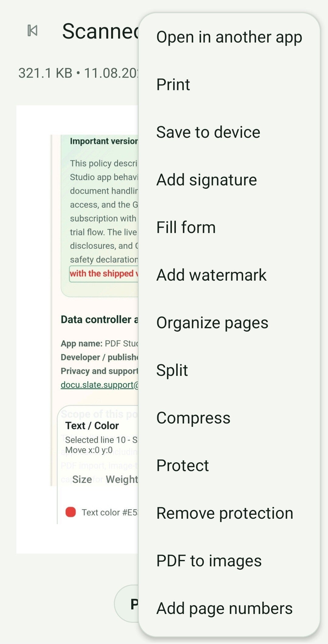Choose PDF to images

click(x=229, y=561)
